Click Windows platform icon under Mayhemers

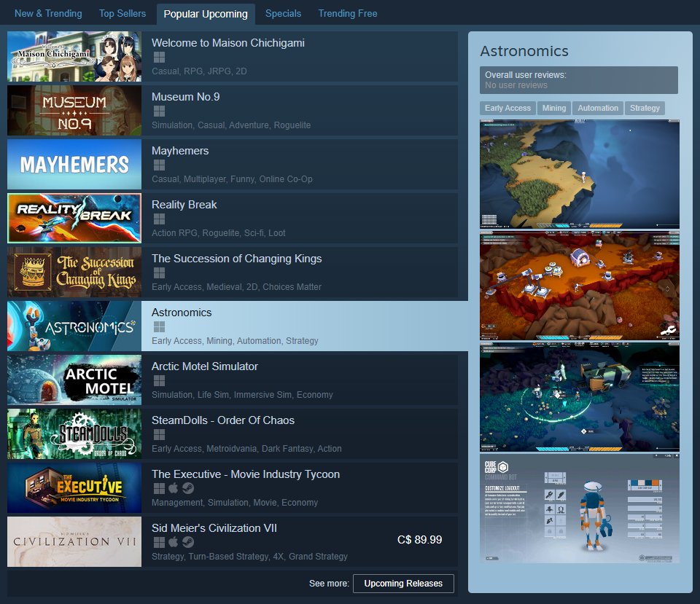tap(159, 165)
